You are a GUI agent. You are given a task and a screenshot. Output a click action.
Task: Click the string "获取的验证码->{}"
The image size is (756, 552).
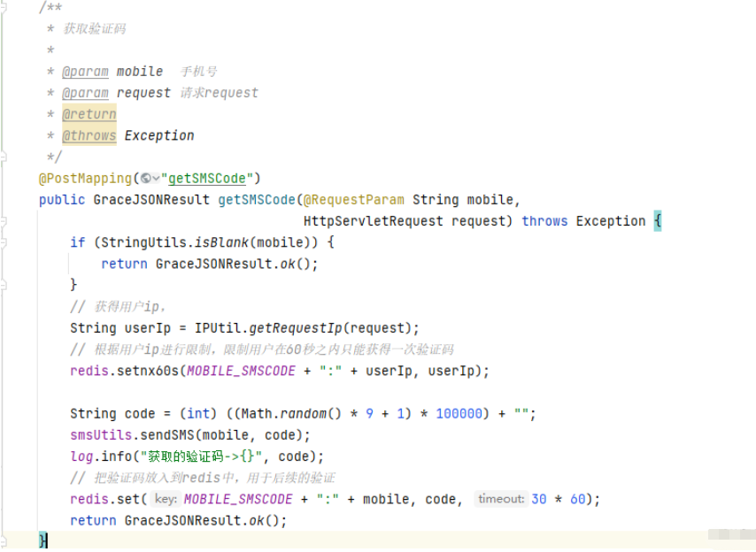click(202, 456)
